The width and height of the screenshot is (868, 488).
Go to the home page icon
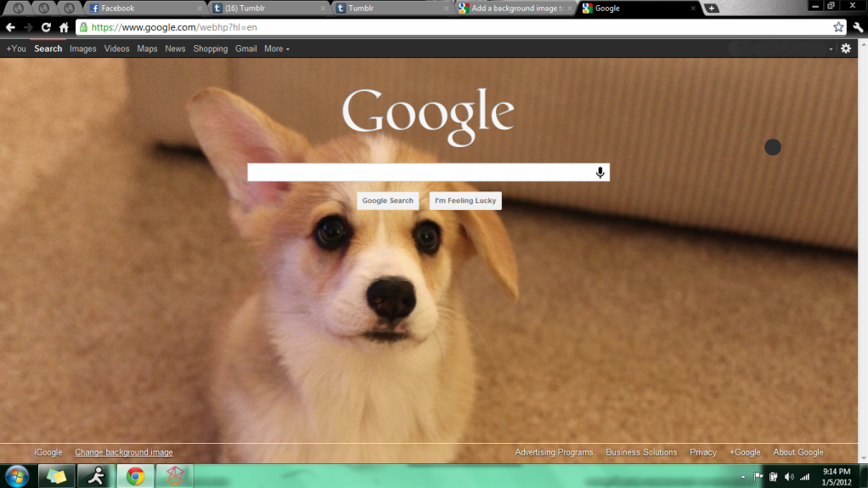[64, 27]
